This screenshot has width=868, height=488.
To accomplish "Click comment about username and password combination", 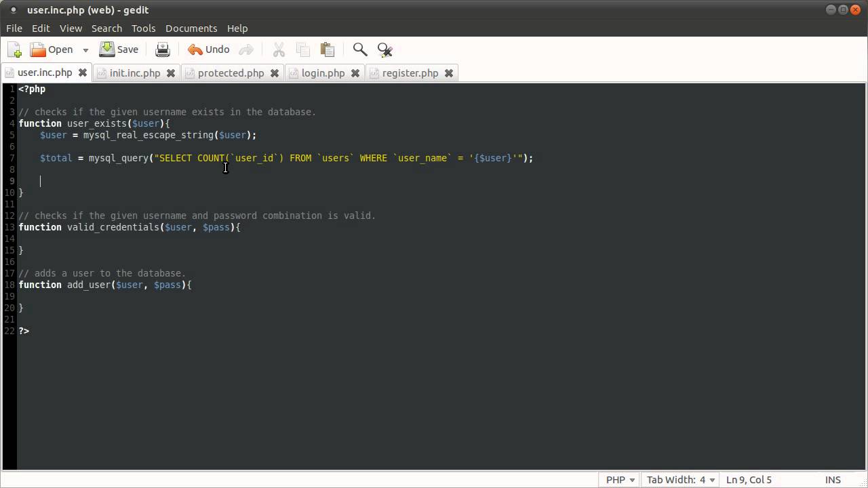I will (197, 216).
